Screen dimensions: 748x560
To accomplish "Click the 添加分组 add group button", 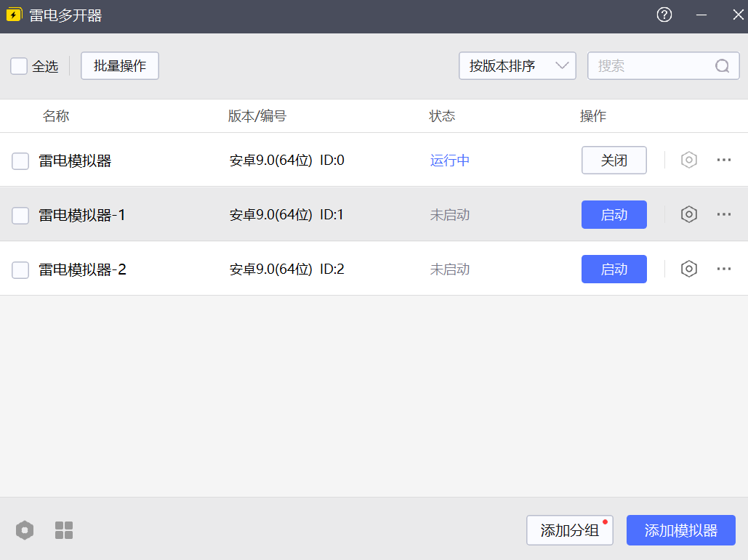I will coord(570,530).
